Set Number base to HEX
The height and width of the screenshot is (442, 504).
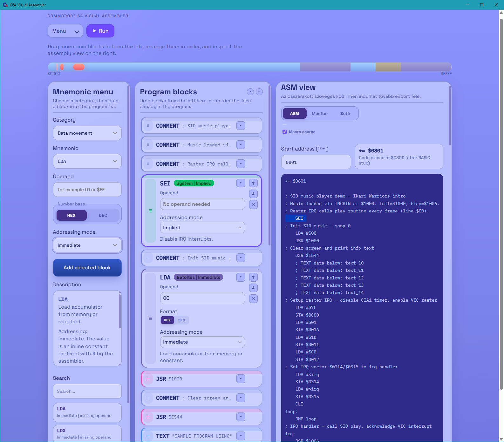point(72,215)
